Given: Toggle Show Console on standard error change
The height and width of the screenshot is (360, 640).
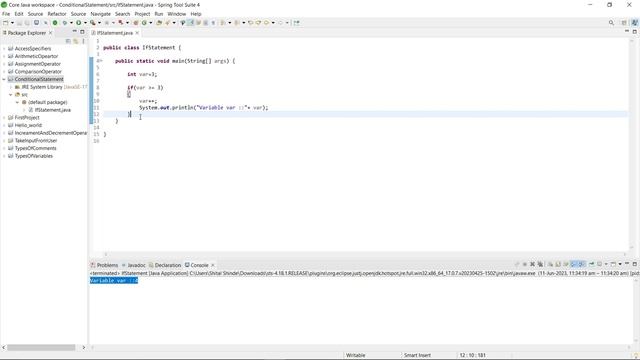Looking at the screenshot, I should tap(582, 264).
